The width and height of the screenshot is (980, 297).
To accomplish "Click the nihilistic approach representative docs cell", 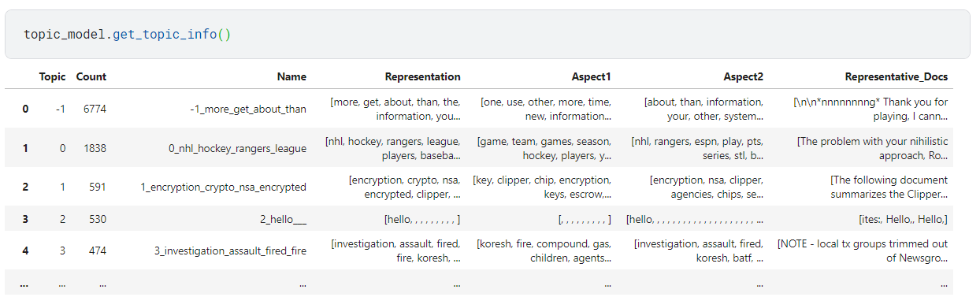I will tap(872, 148).
